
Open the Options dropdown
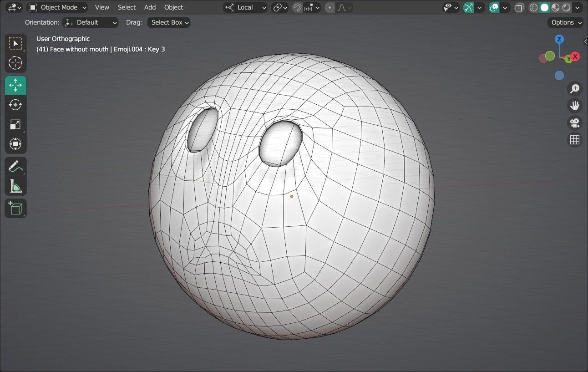click(565, 22)
